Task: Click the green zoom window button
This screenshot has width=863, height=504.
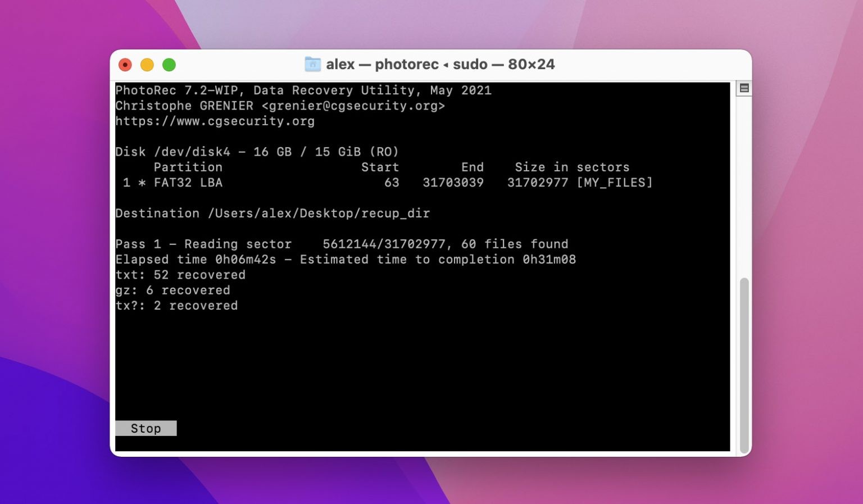Action: [169, 65]
